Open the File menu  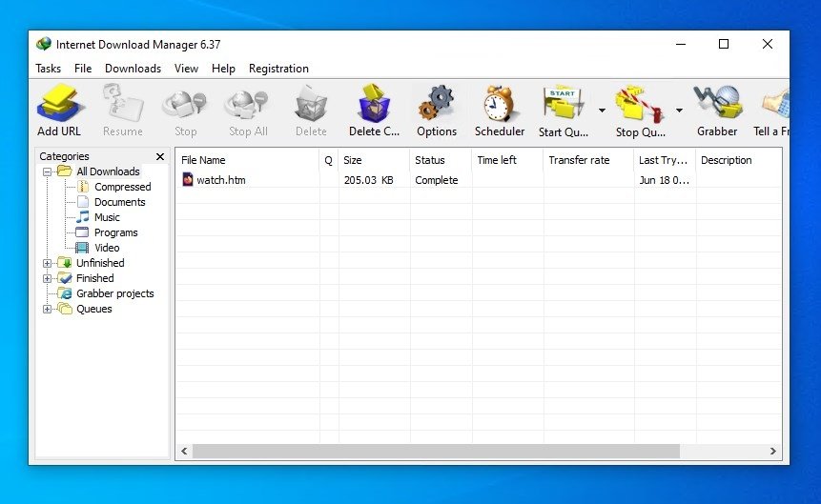tap(83, 69)
